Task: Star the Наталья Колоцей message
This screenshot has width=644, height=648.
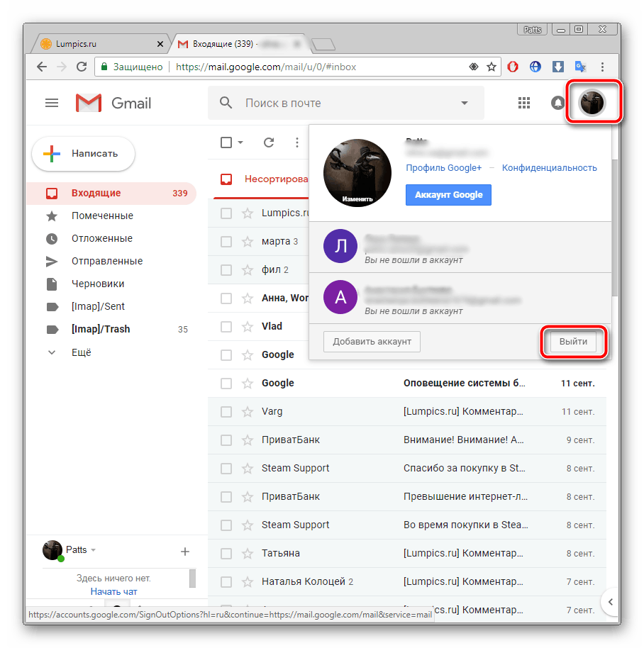Action: (248, 582)
